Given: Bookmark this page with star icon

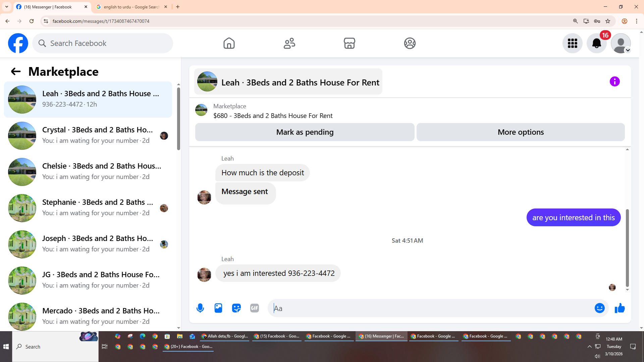Looking at the screenshot, I should [608, 21].
